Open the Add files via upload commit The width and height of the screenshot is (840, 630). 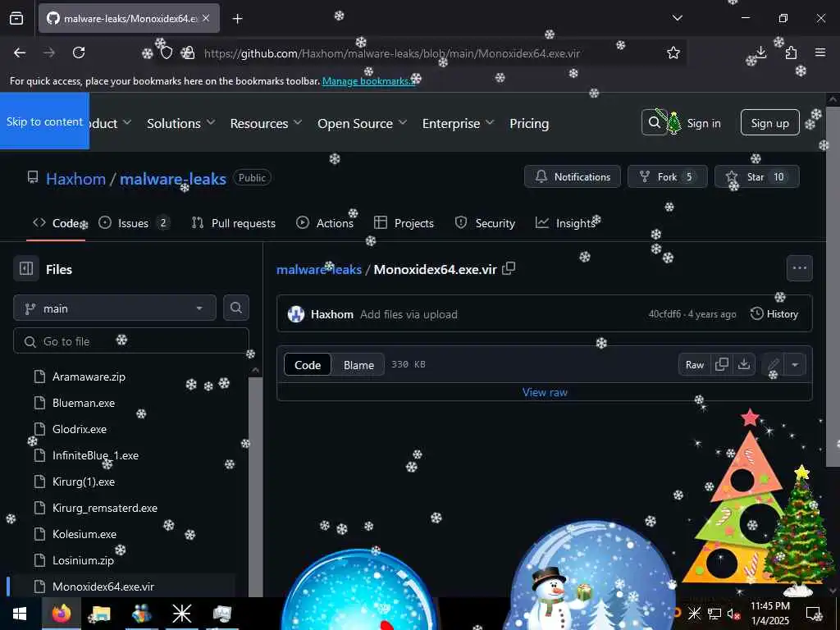[x=409, y=314]
